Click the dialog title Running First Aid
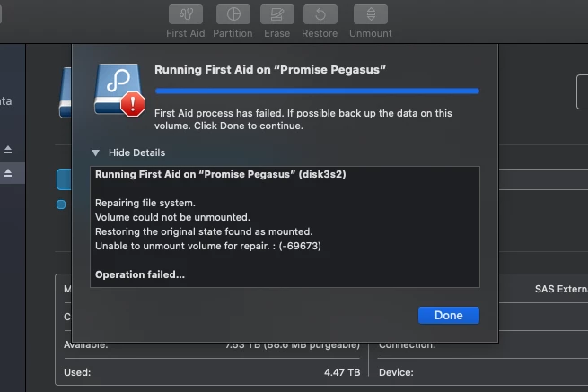 tap(270, 70)
